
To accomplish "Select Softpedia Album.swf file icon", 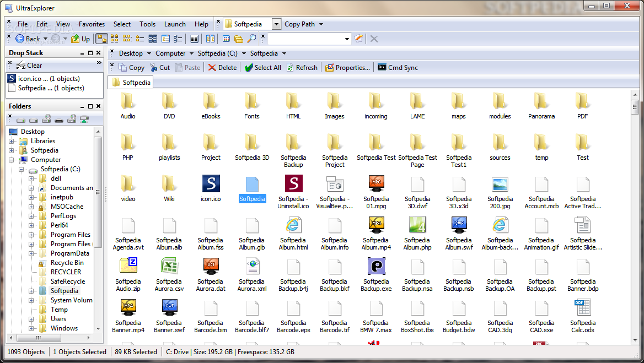I will point(459,225).
